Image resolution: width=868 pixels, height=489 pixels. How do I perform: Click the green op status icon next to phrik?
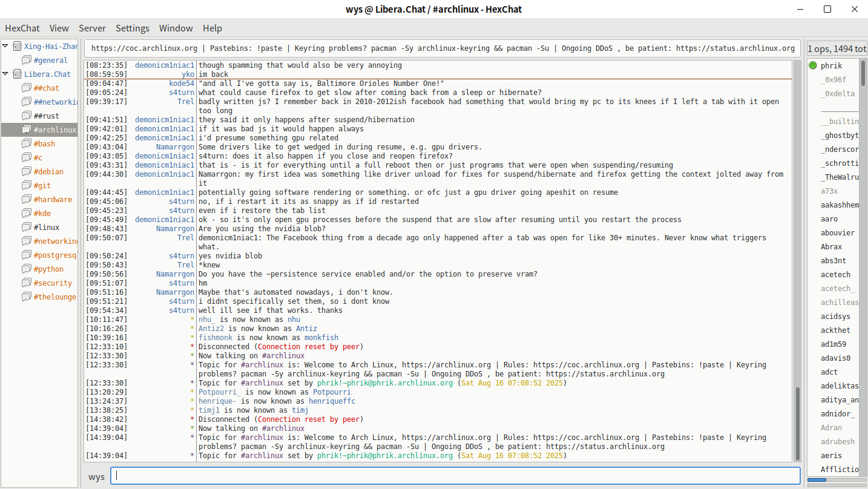coord(813,66)
